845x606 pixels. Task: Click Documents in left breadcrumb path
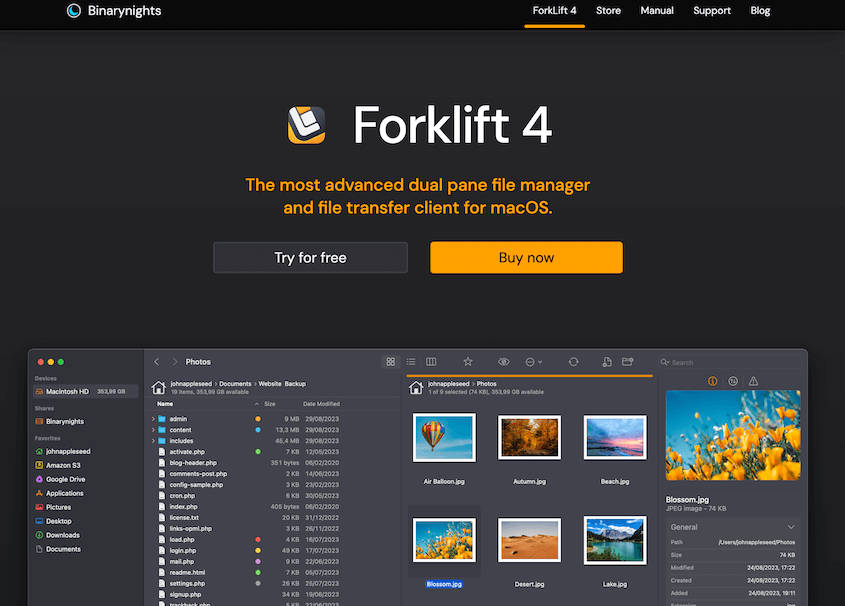pyautogui.click(x=235, y=384)
